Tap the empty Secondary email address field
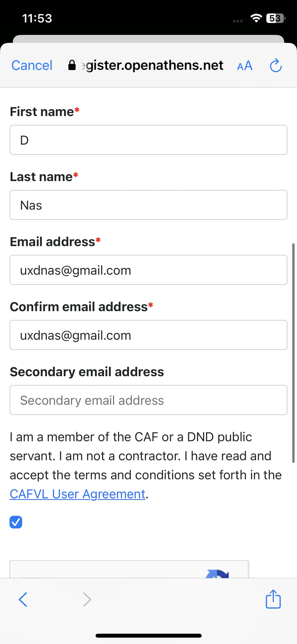 point(148,400)
